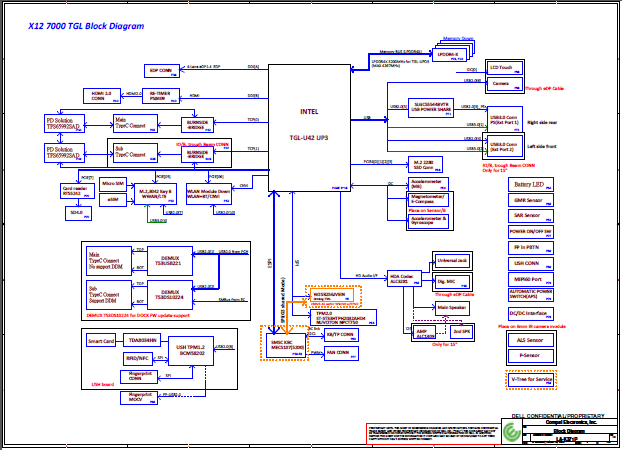
Task: Click the X12 7000 TGL Block Diagram title
Action: pos(85,27)
